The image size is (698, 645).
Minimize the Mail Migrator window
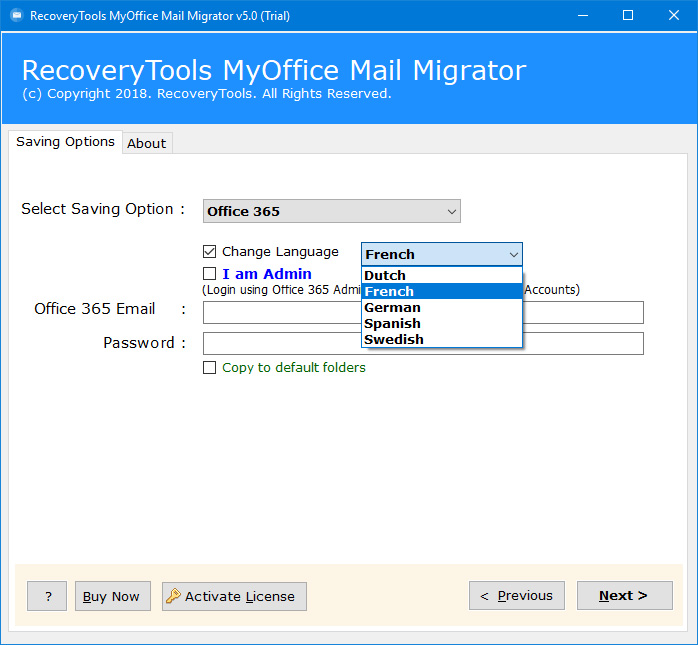[583, 16]
